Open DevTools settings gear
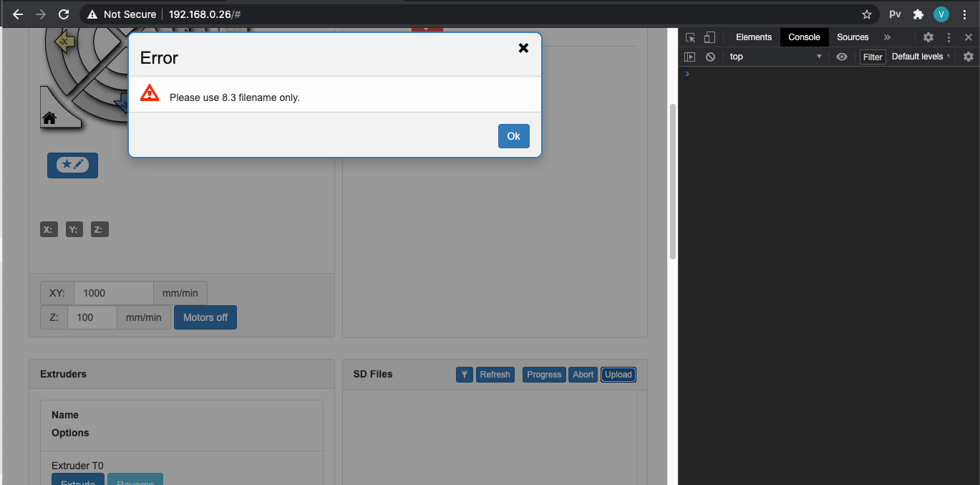The height and width of the screenshot is (485, 980). 928,37
